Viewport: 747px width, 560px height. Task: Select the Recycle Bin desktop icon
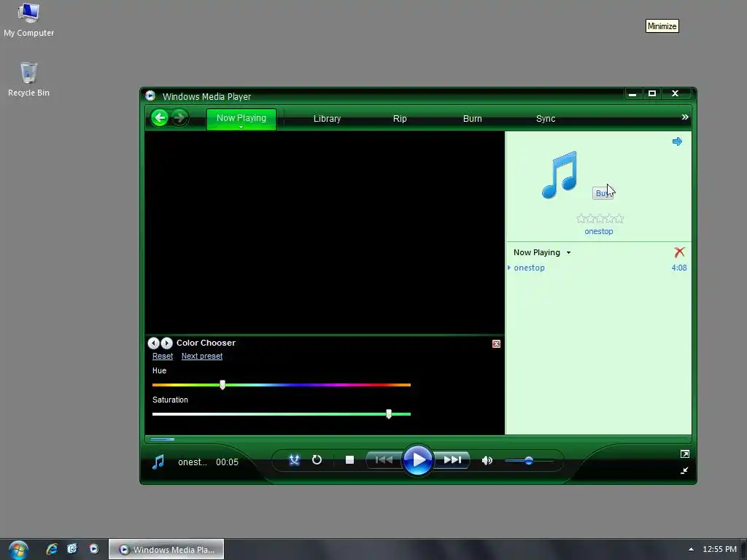[28, 79]
